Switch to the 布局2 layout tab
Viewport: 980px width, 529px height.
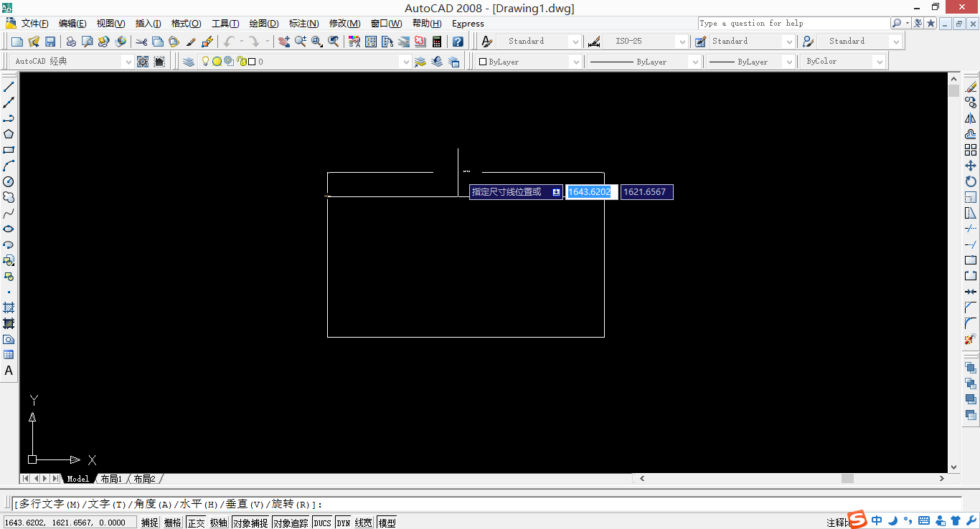145,479
